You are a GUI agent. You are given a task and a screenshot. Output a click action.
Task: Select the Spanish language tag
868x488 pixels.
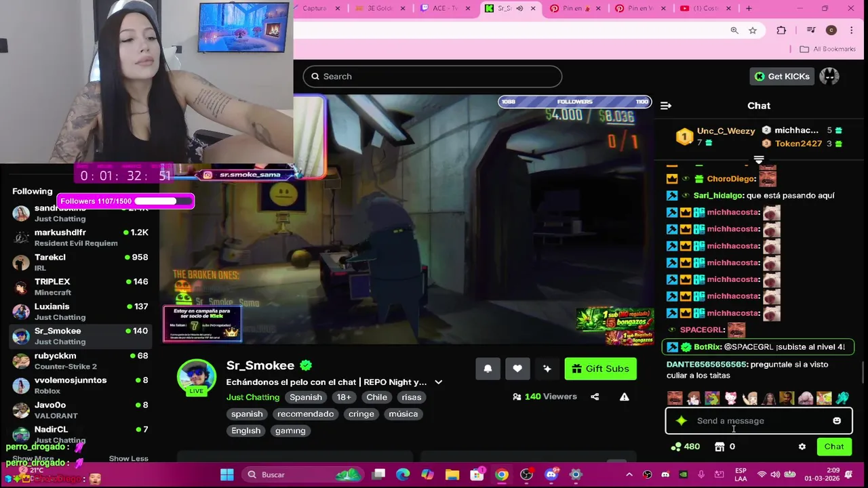tap(306, 397)
